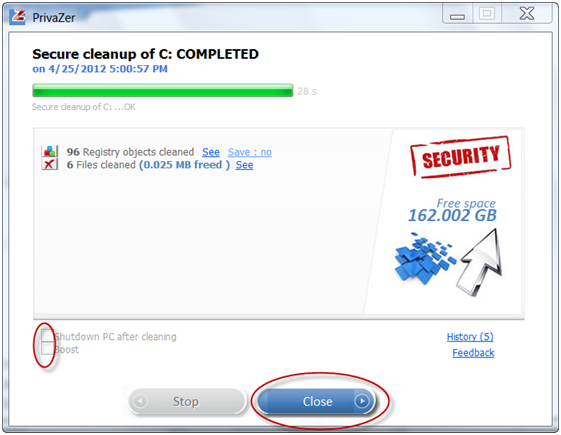Click the blue Close button
This screenshot has height=435, width=561.
point(316,401)
